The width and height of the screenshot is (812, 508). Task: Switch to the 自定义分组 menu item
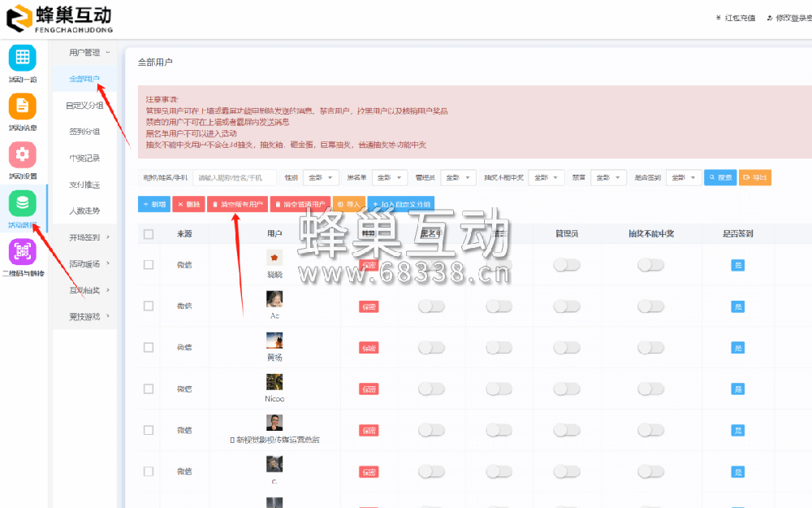tap(84, 105)
